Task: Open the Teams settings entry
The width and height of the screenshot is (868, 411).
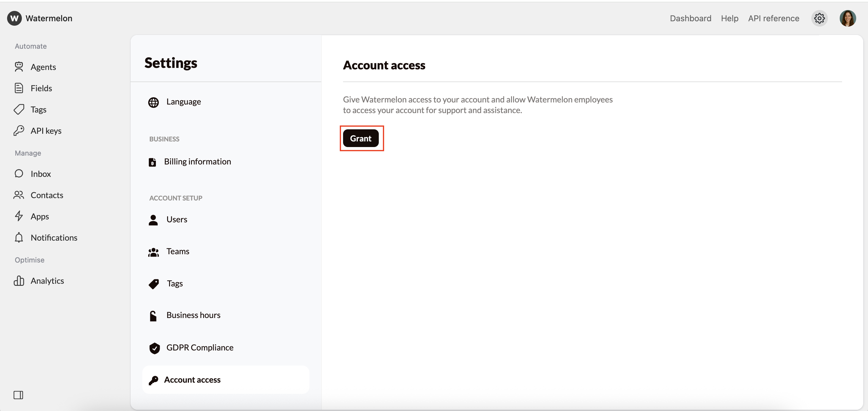Action: click(177, 251)
